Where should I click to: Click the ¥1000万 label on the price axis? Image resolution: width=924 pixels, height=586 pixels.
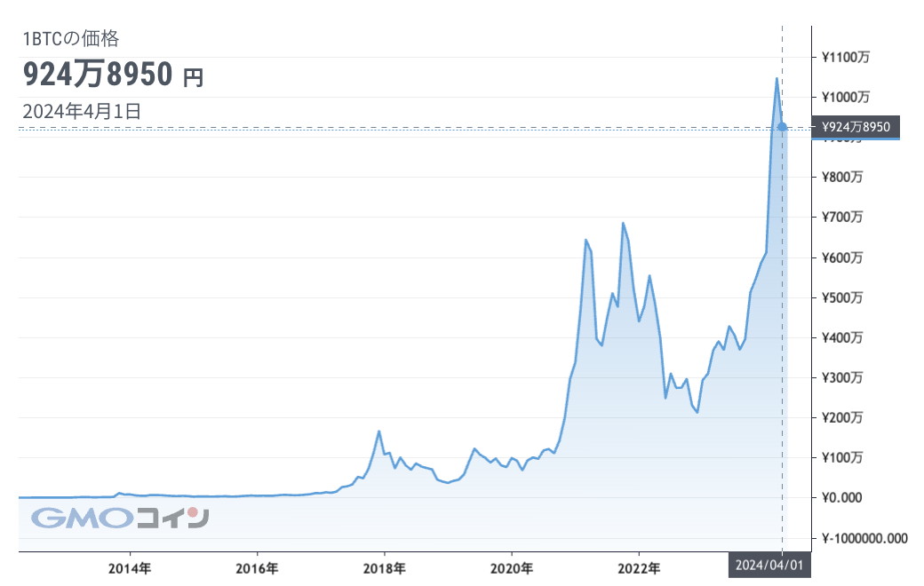click(x=845, y=97)
